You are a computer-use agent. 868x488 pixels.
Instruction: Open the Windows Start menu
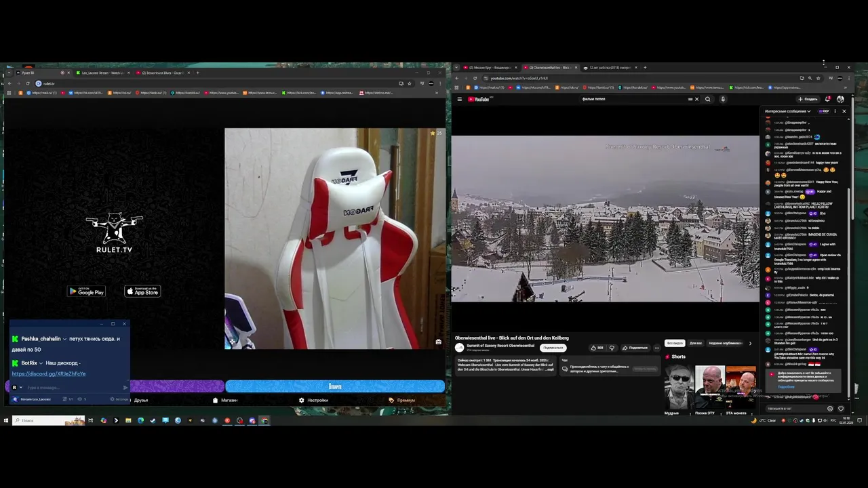(5, 420)
